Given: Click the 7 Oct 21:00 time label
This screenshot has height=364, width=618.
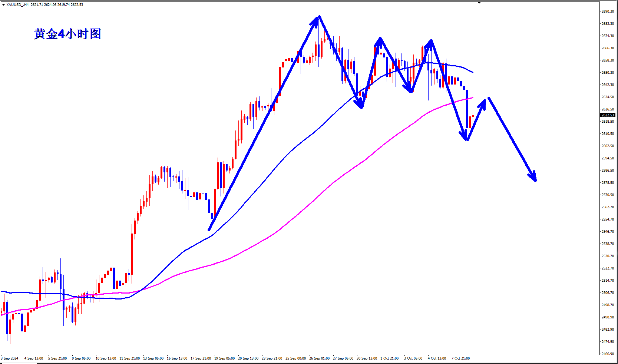Looking at the screenshot, I should pos(461,358).
